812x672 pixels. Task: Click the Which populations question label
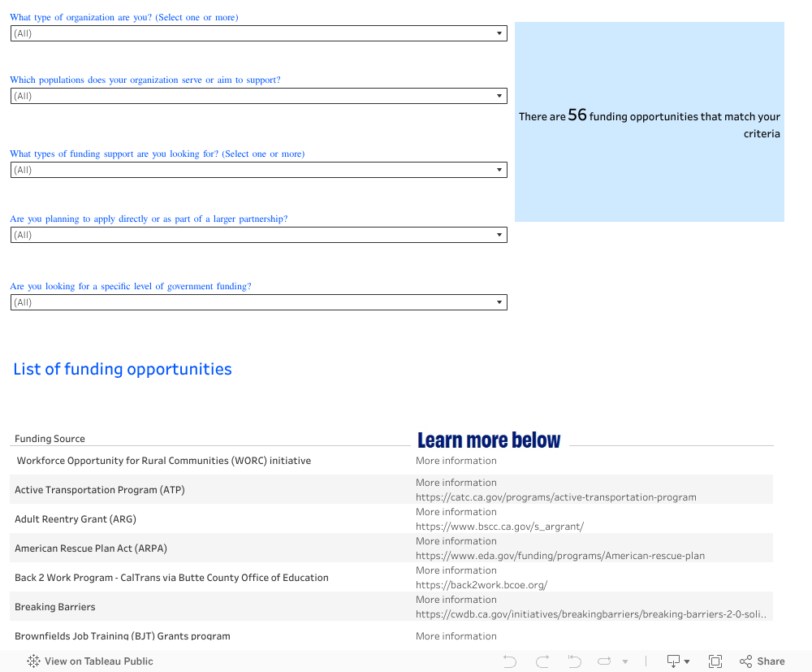click(x=145, y=80)
